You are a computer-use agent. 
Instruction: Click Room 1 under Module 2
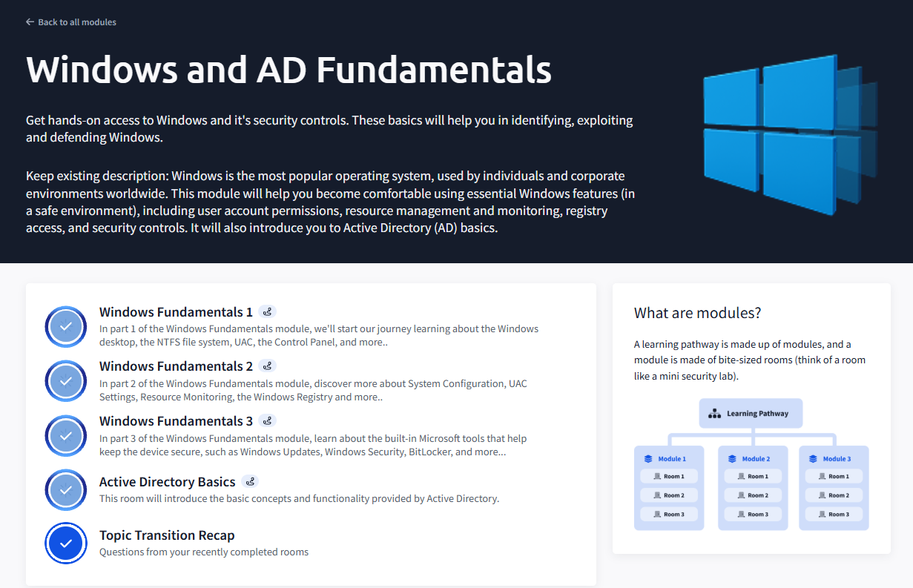click(753, 477)
